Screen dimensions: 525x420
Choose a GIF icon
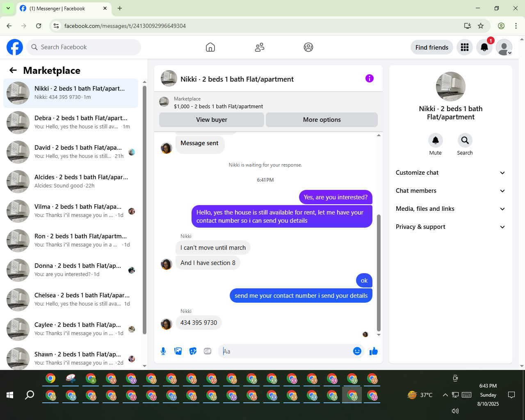tap(208, 351)
